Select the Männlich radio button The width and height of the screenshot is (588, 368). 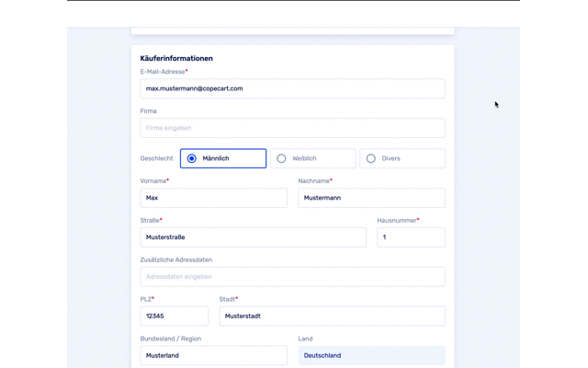pos(192,158)
